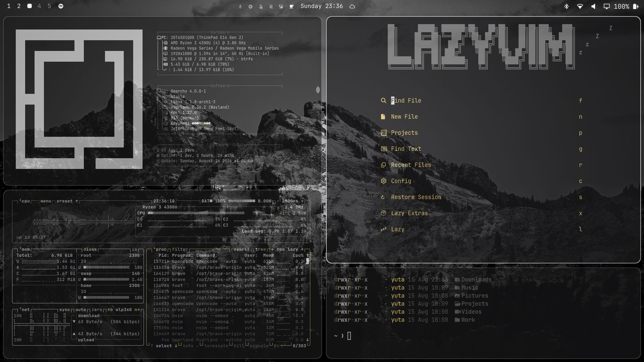Viewport: 644px width, 362px height.
Task: Switch to workspace 4
Action: coord(39,6)
